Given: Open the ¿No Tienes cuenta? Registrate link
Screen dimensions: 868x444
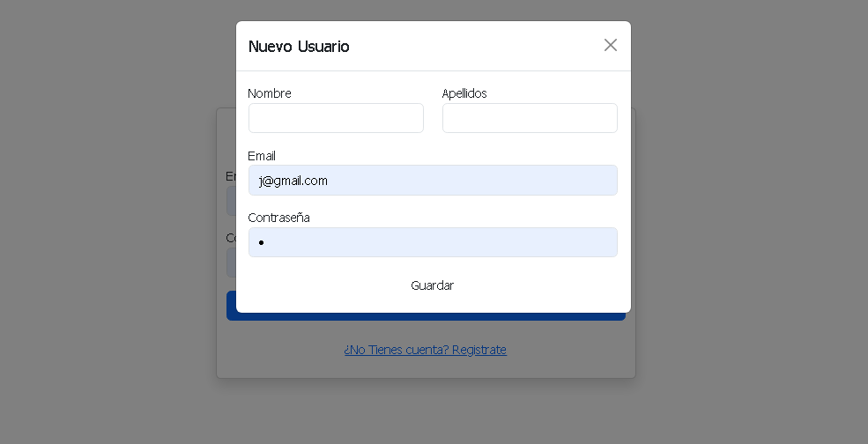Looking at the screenshot, I should point(425,350).
